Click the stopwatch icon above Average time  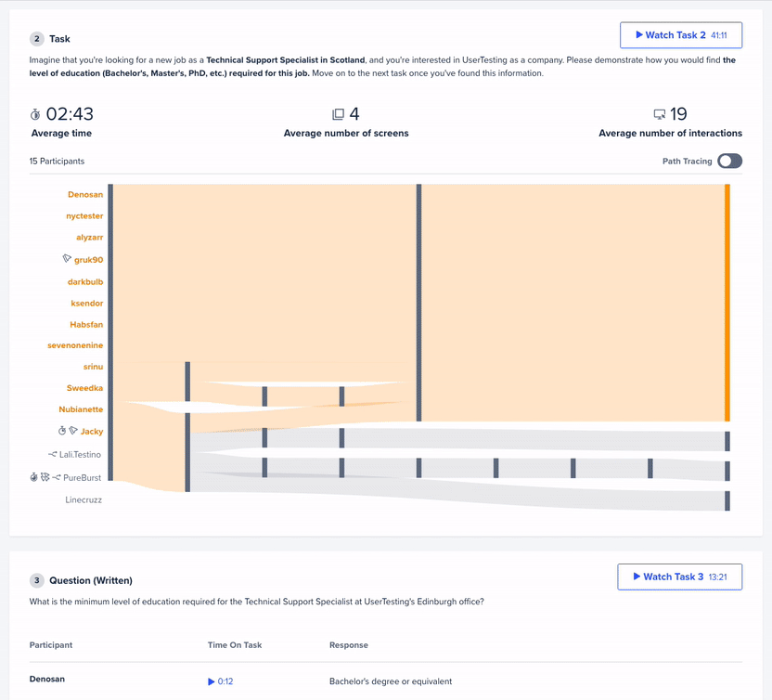[36, 114]
